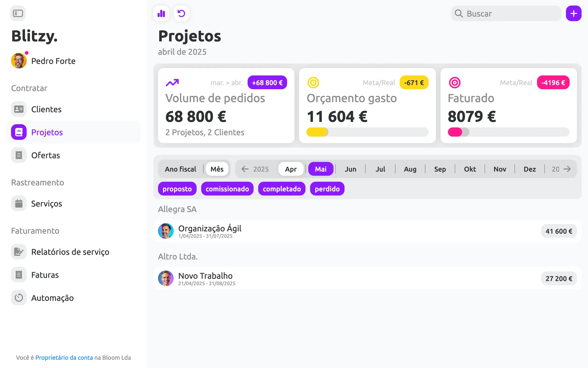
Task: Toggle the sidebar panel icon
Action: point(18,13)
